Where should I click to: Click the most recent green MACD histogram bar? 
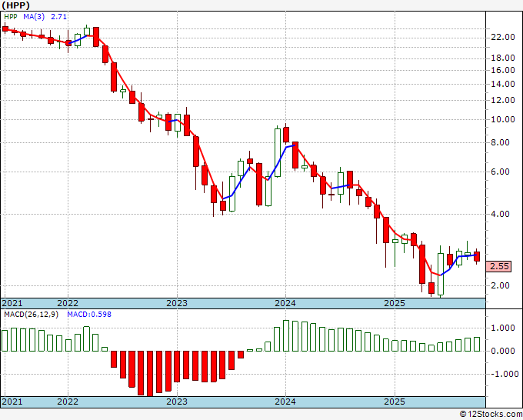pos(477,345)
